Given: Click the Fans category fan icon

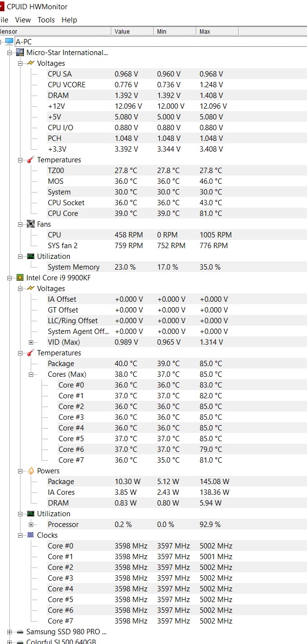Looking at the screenshot, I should pyautogui.click(x=31, y=224).
